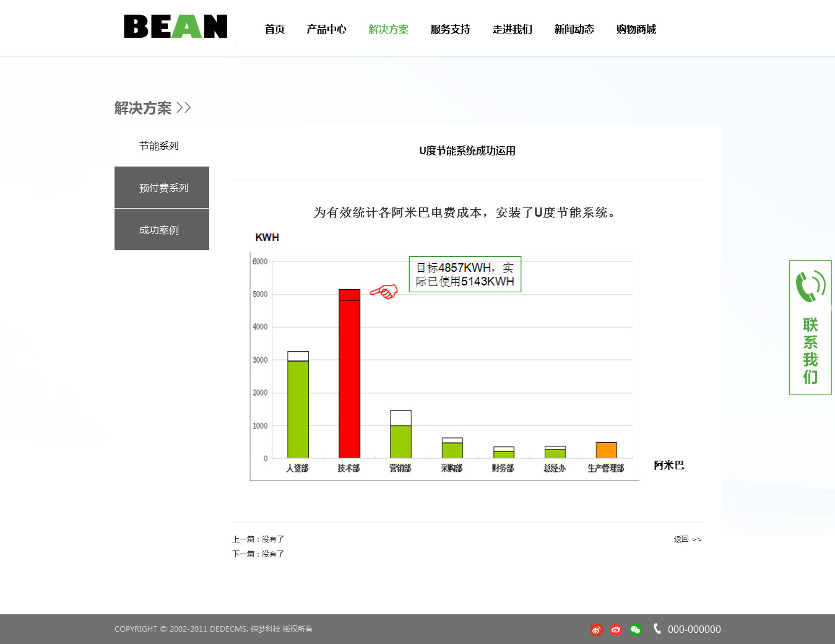The height and width of the screenshot is (644, 835).
Task: Open the 新闻动态 nav item
Action: tap(574, 29)
